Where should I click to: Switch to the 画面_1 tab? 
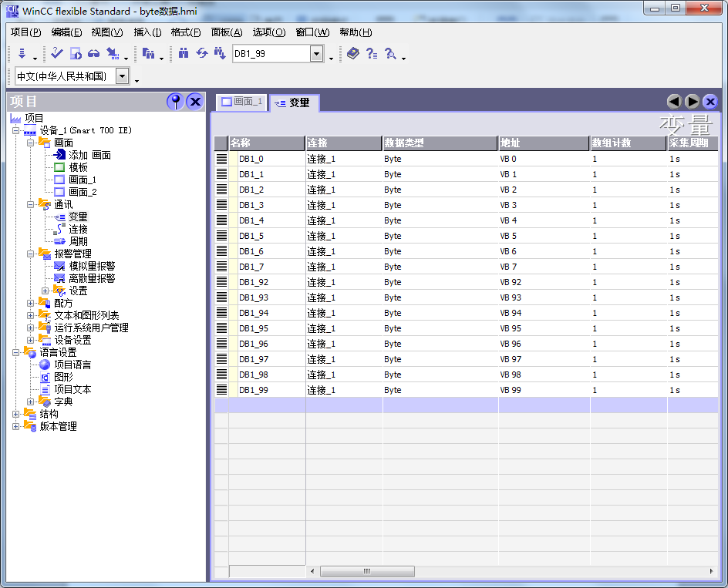coord(241,102)
